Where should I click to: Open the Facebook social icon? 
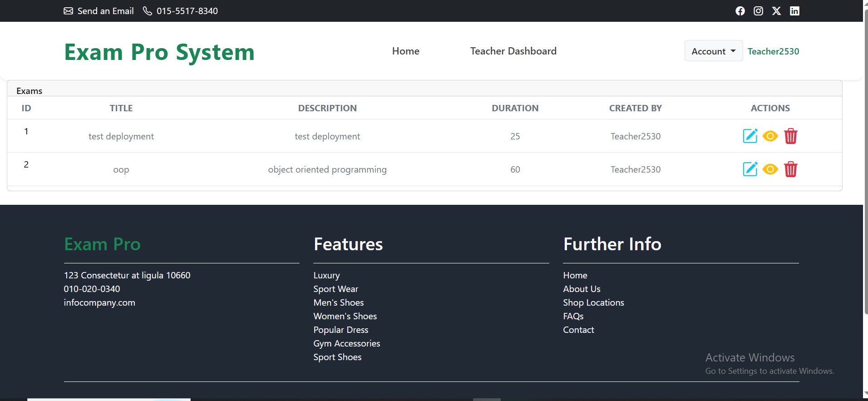coord(740,11)
